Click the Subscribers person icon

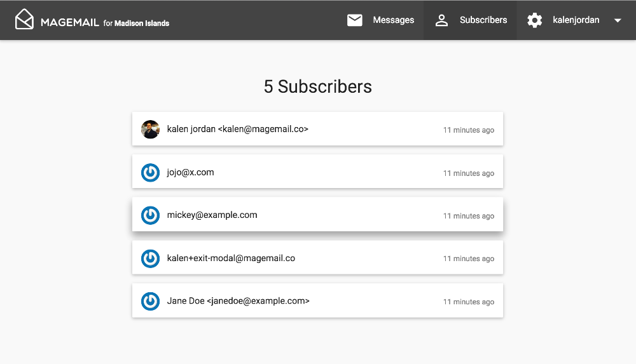click(x=441, y=20)
